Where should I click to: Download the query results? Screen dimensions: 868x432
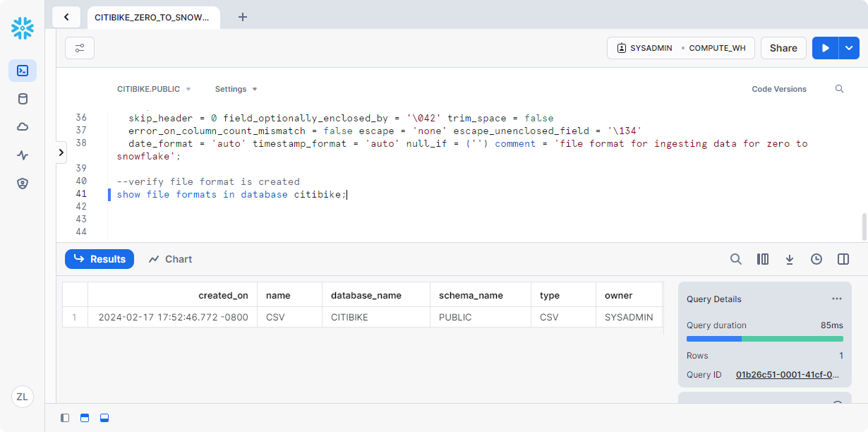coord(790,259)
